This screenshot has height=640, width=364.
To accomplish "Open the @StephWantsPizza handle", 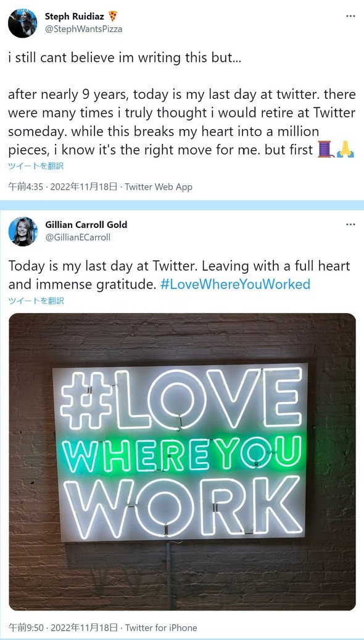I will coord(83,29).
